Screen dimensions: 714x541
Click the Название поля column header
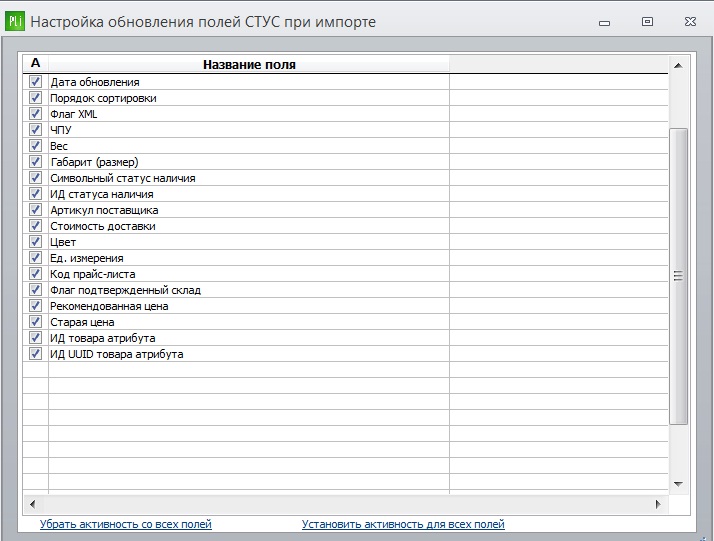coord(249,65)
